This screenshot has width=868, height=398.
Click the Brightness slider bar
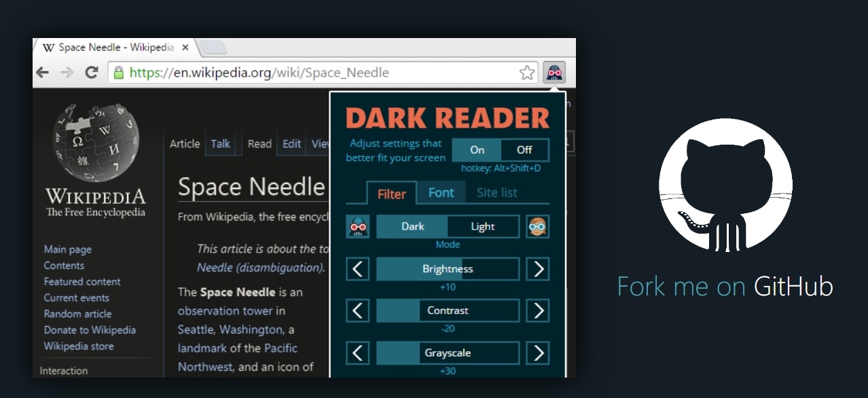point(448,269)
